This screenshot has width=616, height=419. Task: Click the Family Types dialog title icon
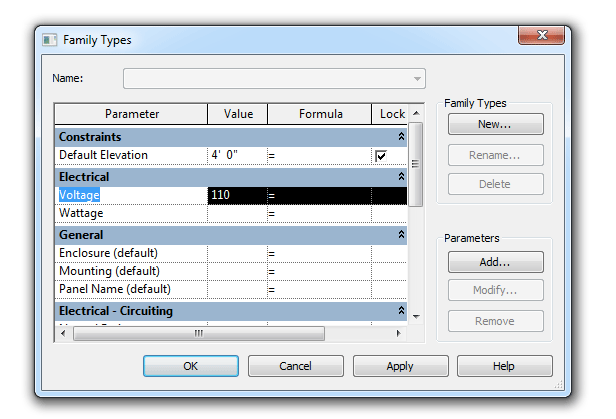point(50,40)
